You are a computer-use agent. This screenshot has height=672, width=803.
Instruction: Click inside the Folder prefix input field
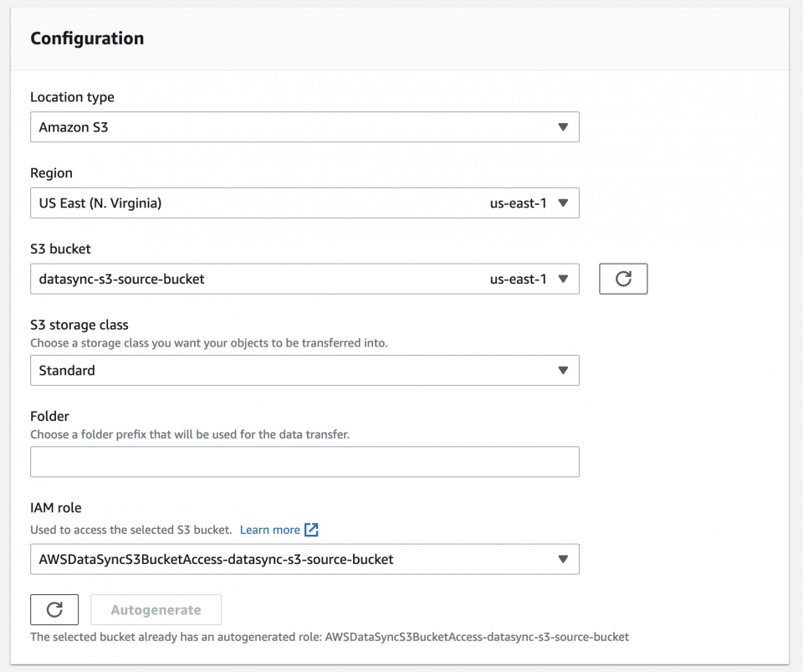[x=304, y=461]
